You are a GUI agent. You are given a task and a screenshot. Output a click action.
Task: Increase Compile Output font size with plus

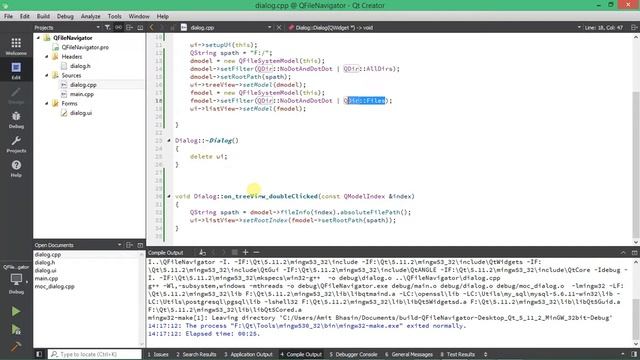(x=245, y=252)
